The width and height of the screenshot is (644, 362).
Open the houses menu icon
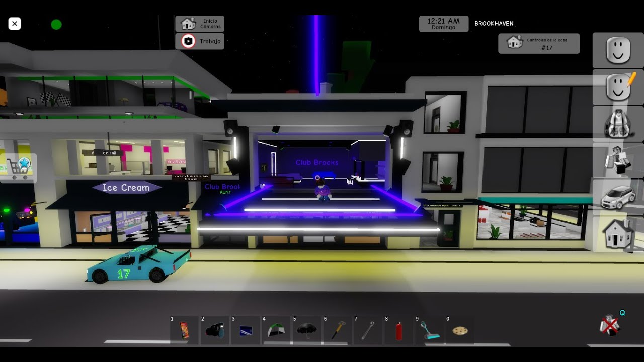tap(618, 234)
